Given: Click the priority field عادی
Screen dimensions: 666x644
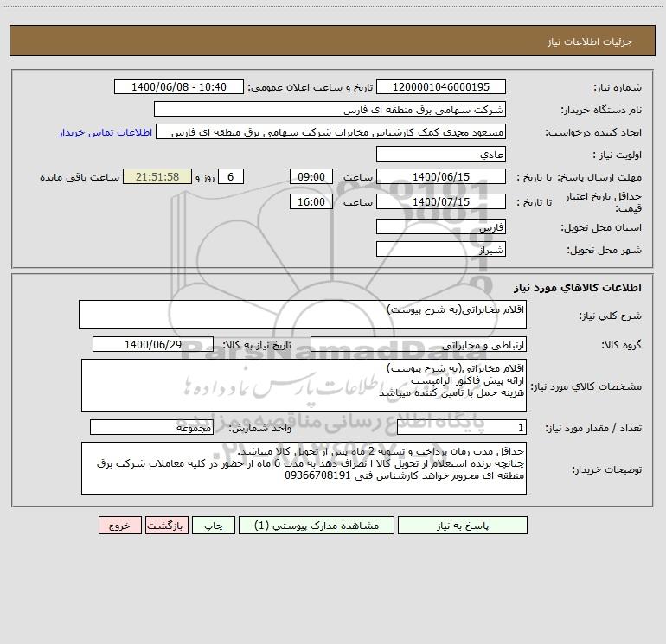Looking at the screenshot, I should point(441,154).
